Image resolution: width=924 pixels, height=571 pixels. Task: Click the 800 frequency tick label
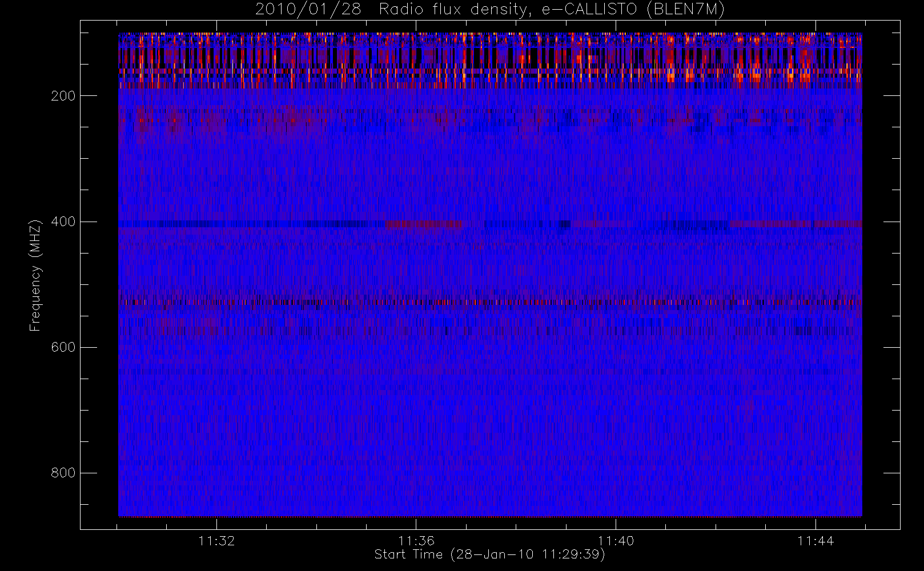(63, 473)
